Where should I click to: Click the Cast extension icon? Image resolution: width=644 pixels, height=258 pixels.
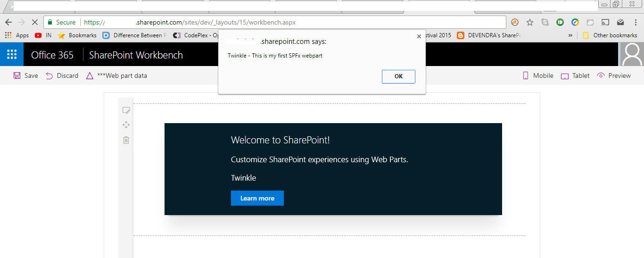pyautogui.click(x=605, y=22)
